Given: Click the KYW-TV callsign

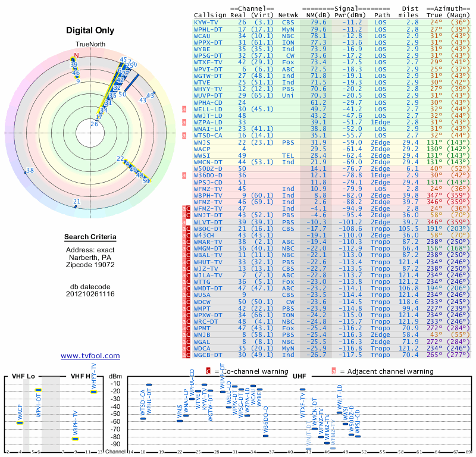Looking at the screenshot, I should pyautogui.click(x=206, y=23).
